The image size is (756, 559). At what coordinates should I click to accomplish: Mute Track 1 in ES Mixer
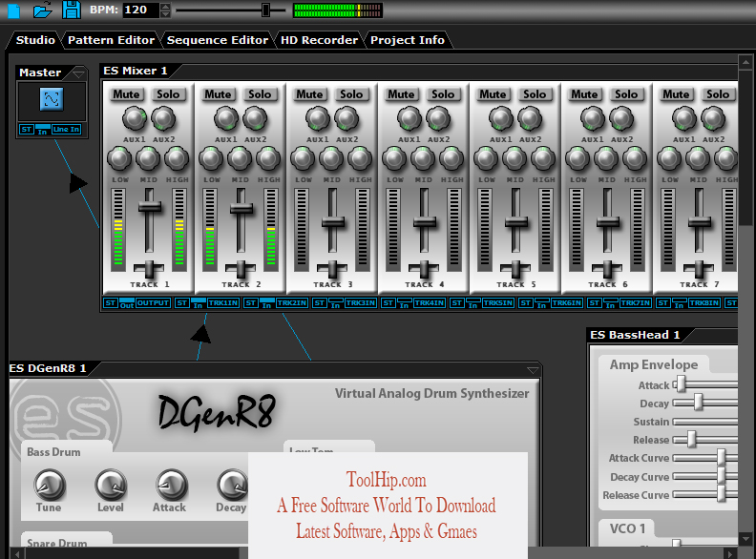[x=126, y=94]
